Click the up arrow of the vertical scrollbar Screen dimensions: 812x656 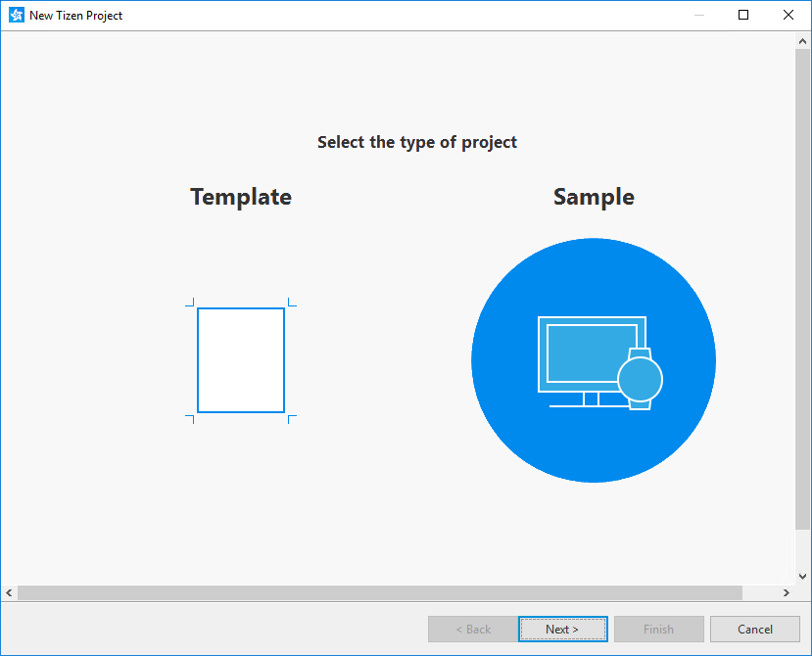(x=803, y=40)
